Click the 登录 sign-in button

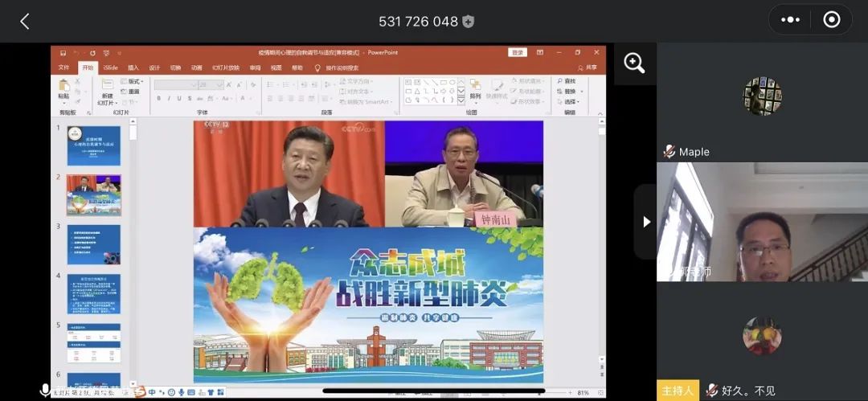pos(518,52)
